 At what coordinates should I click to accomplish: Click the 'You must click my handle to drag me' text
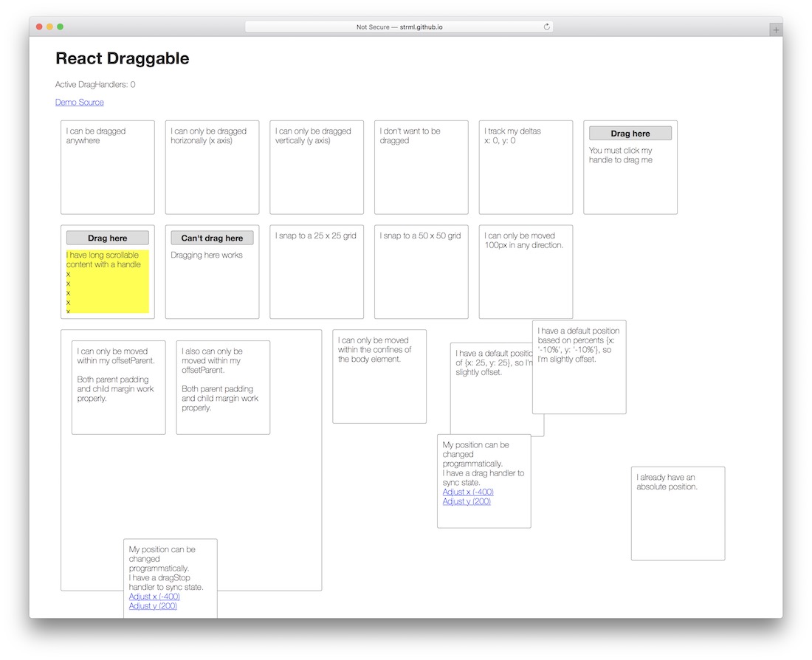pyautogui.click(x=620, y=156)
